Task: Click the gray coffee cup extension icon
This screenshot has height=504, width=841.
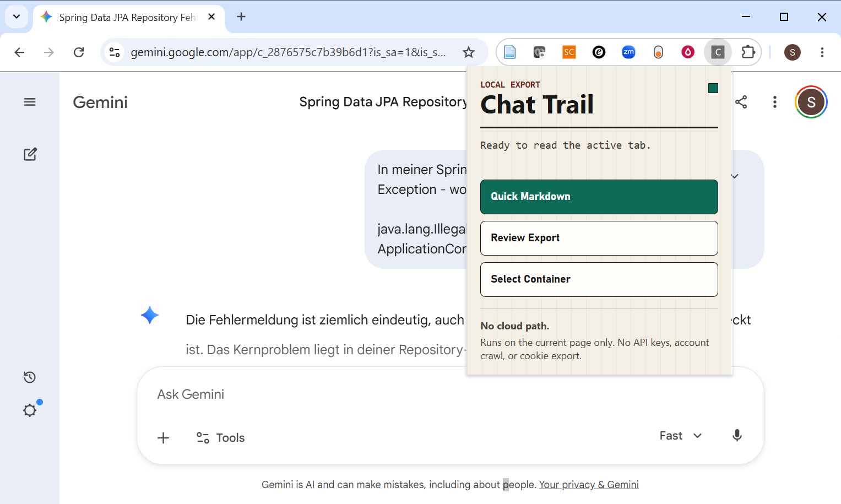Action: click(x=539, y=52)
